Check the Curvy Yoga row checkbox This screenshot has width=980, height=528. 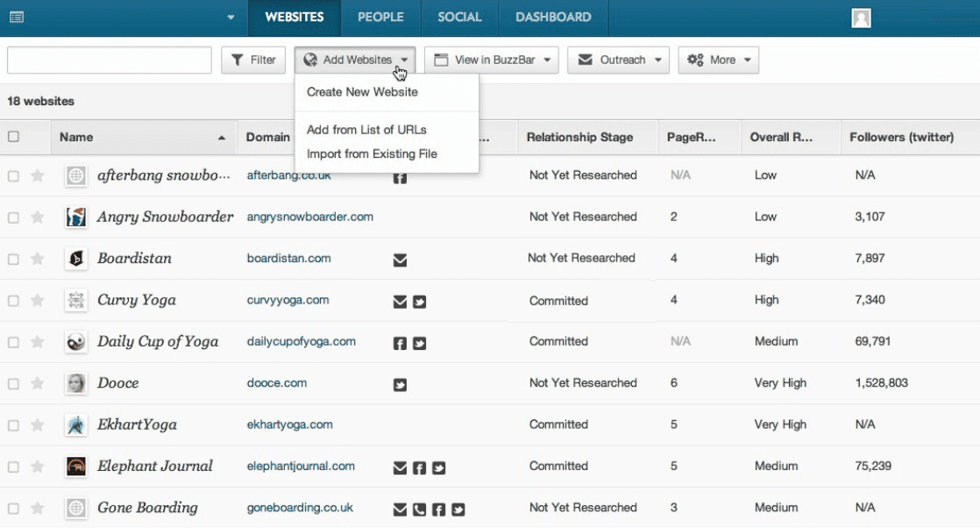click(x=13, y=300)
